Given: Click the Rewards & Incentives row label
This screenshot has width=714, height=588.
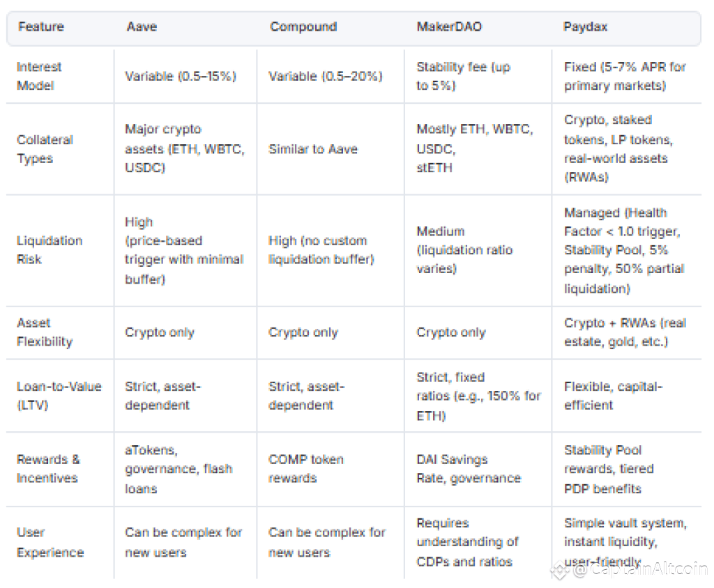Looking at the screenshot, I should pyautogui.click(x=48, y=468).
